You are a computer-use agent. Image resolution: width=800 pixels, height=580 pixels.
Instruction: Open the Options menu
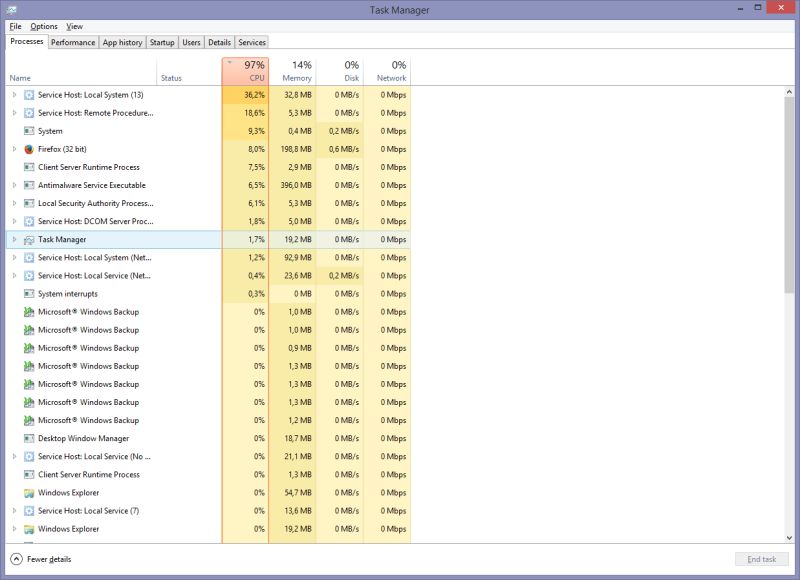(43, 26)
